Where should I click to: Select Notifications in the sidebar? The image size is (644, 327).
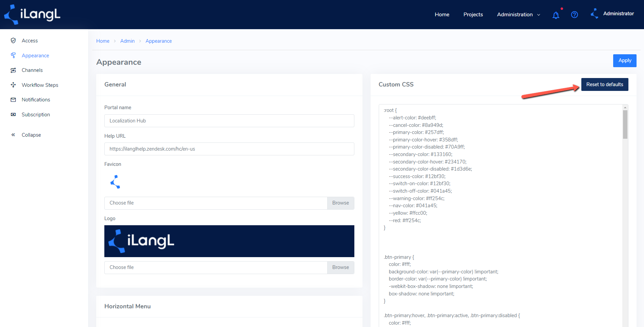pos(36,100)
